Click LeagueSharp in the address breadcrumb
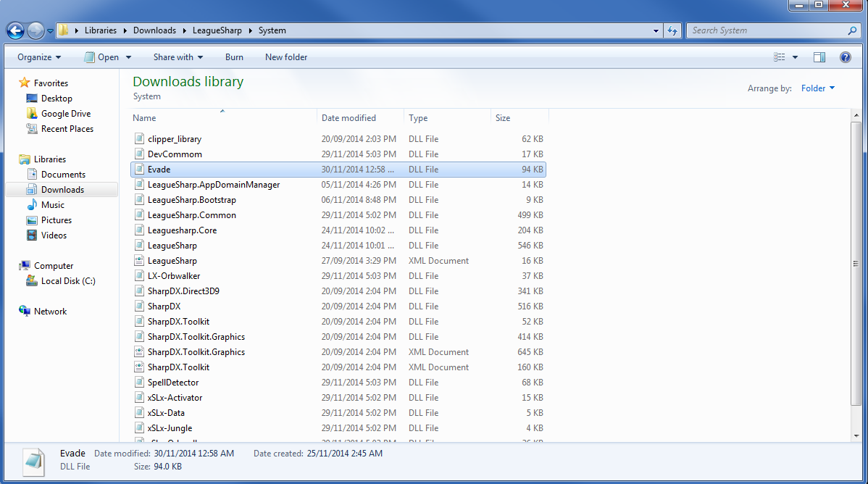The width and height of the screenshot is (868, 484). [x=217, y=30]
